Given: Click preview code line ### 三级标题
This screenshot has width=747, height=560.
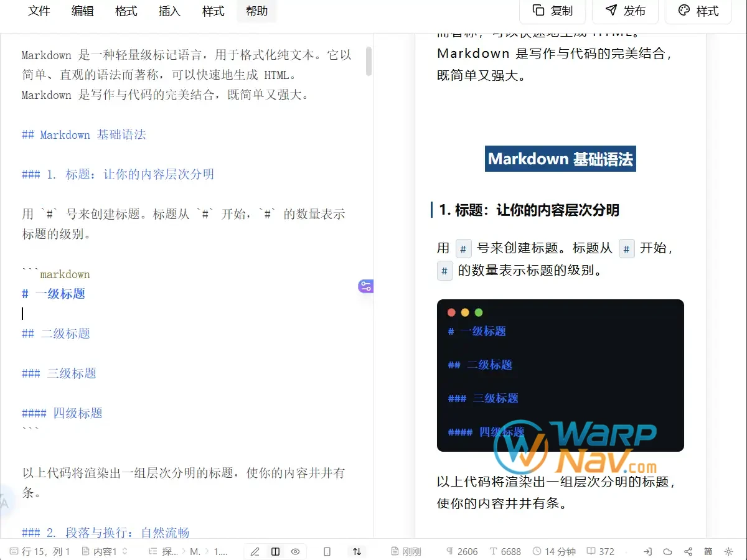Looking at the screenshot, I should [483, 398].
